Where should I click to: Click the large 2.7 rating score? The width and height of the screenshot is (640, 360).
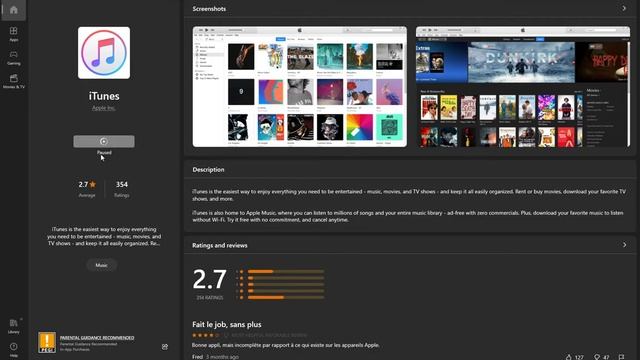(x=209, y=279)
